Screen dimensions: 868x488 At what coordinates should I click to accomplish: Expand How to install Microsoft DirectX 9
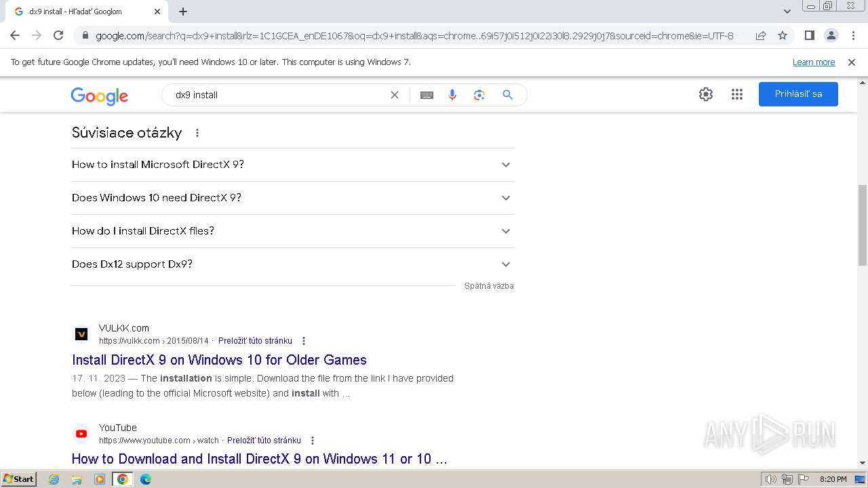click(x=293, y=165)
